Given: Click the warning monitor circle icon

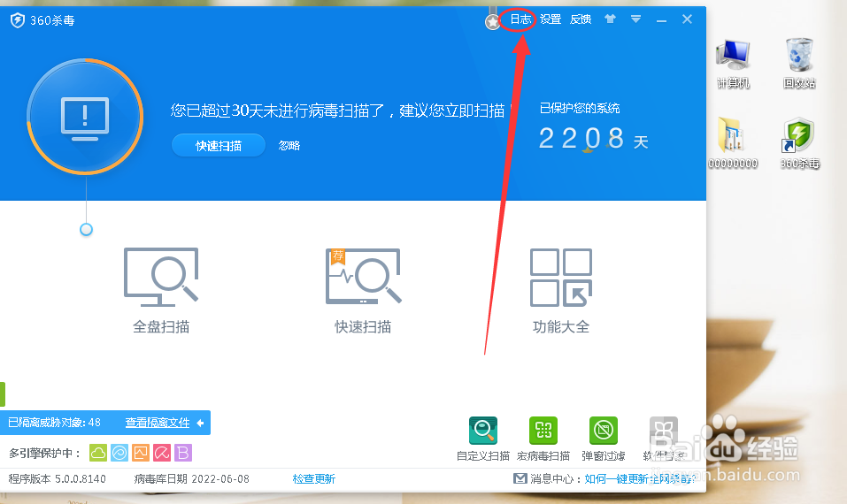Looking at the screenshot, I should coord(85,117).
